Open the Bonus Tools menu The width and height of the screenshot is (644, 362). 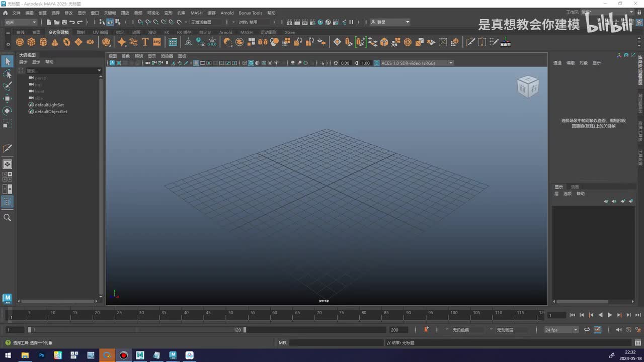[x=250, y=13]
